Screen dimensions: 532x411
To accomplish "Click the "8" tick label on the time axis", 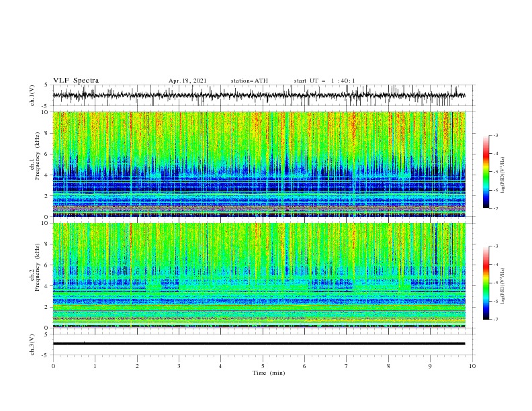I will pos(388,366).
